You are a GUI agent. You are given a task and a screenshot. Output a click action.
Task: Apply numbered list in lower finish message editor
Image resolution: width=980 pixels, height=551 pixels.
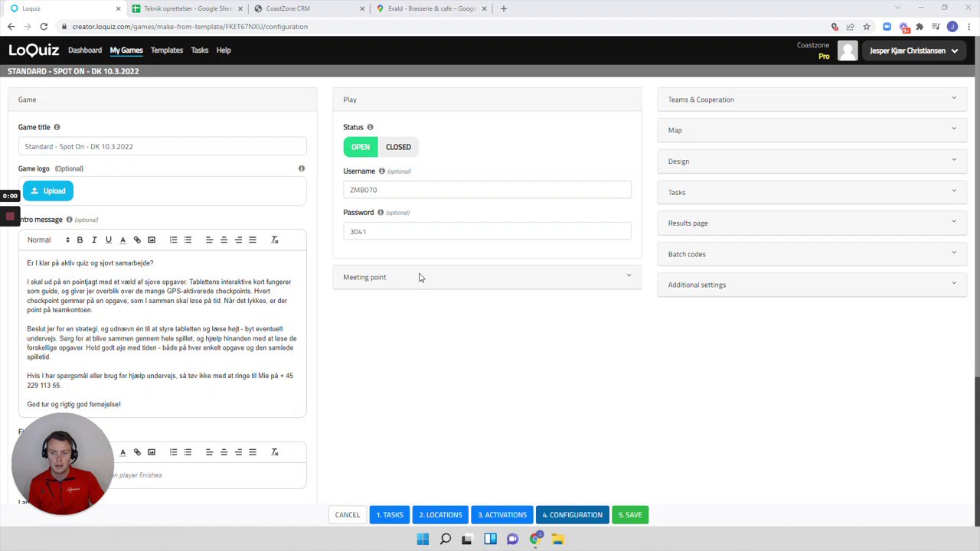173,452
